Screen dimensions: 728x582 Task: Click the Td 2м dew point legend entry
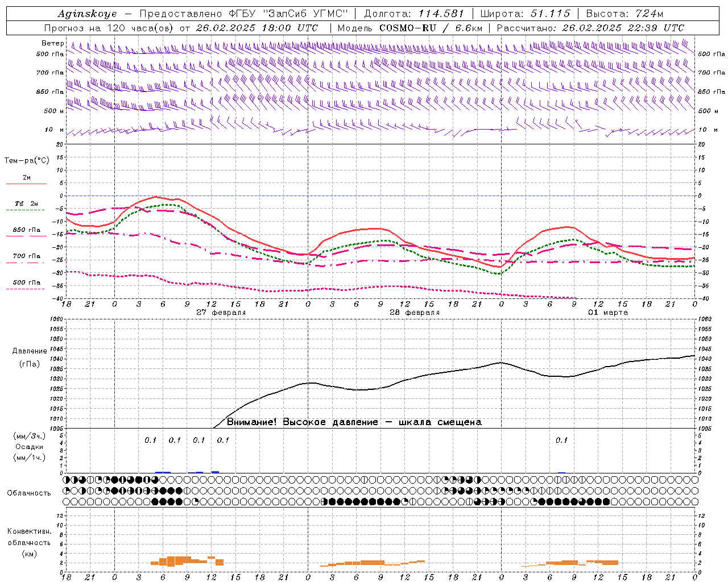(27, 203)
